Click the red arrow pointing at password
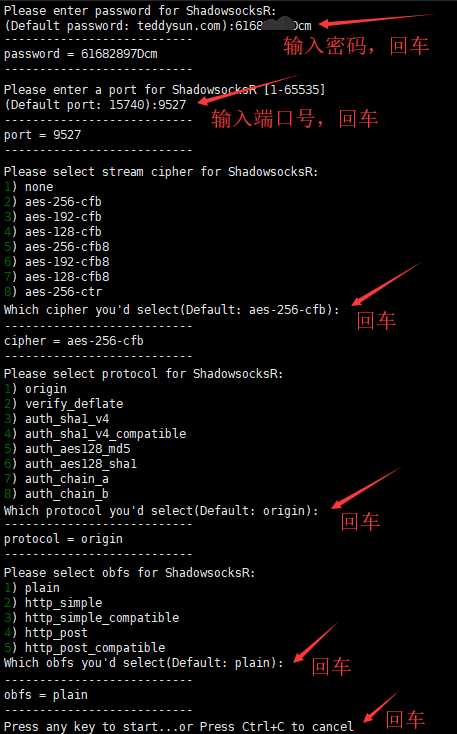The image size is (457, 734). tap(377, 20)
